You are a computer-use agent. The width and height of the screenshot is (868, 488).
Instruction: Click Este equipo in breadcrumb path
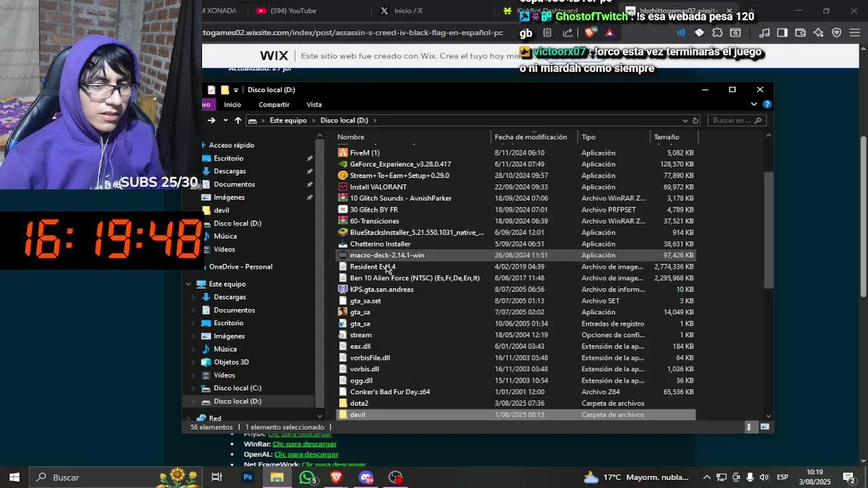(288, 120)
